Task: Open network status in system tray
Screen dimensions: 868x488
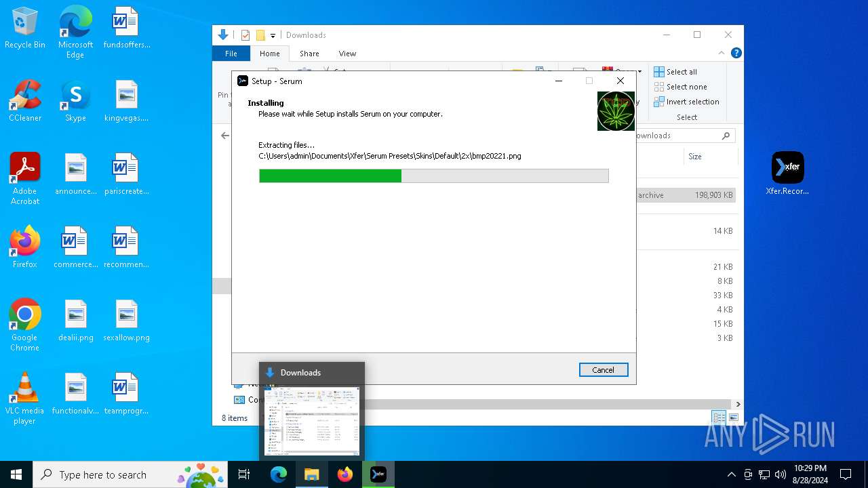Action: tap(764, 474)
